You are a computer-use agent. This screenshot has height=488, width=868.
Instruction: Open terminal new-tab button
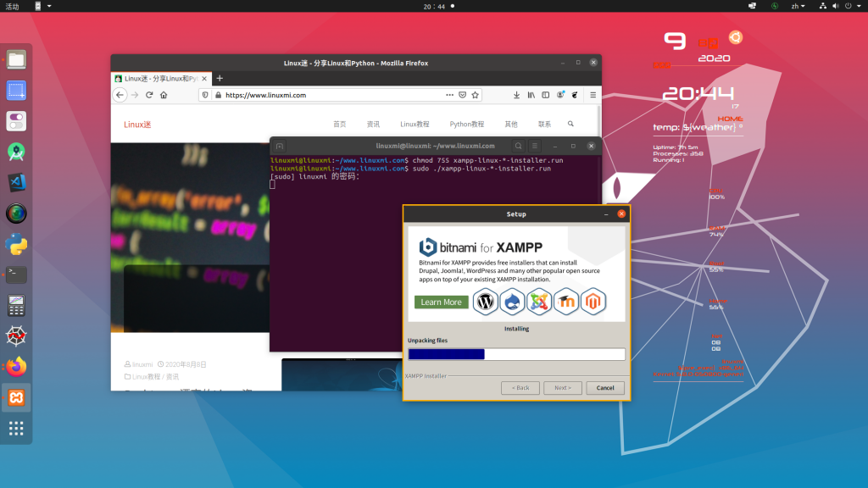tap(280, 146)
